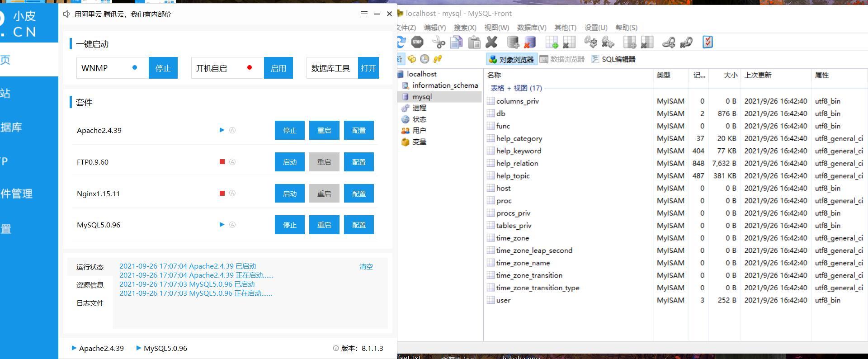This screenshot has height=359, width=868.
Task: Click the New Database icon
Action: [513, 43]
